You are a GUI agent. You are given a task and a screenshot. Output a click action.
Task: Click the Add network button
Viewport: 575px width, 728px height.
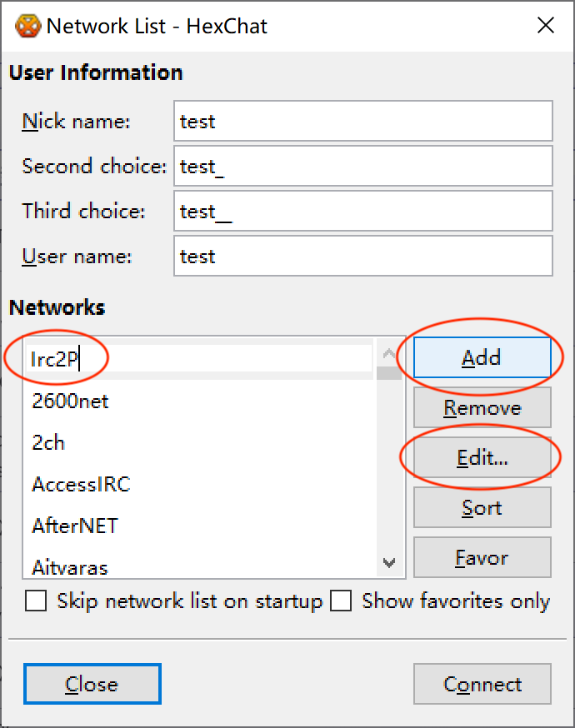[x=482, y=357]
